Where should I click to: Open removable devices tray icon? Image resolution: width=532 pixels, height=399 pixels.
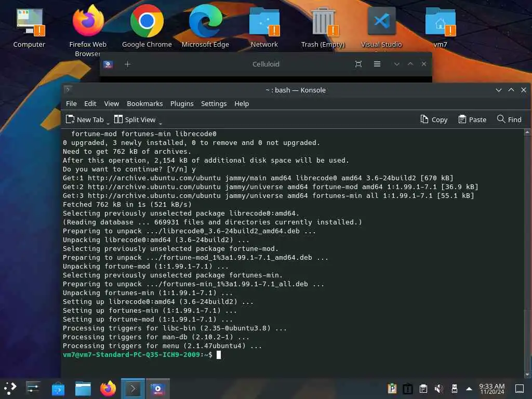pyautogui.click(x=454, y=389)
